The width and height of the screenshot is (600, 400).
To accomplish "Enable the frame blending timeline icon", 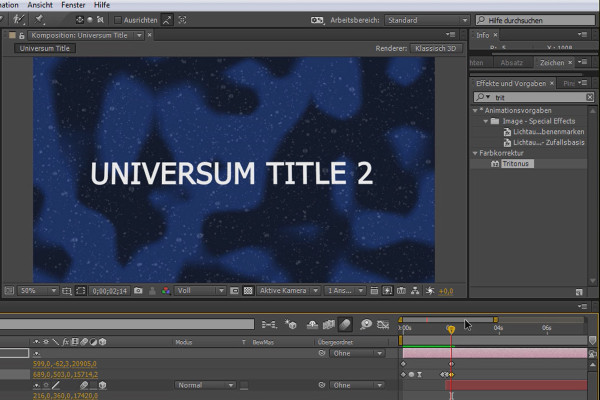I will coord(329,325).
